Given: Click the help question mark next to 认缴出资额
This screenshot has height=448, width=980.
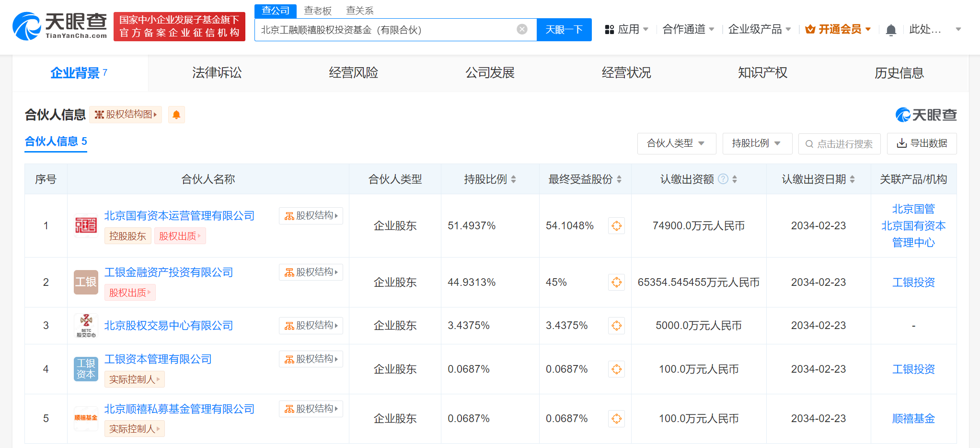Looking at the screenshot, I should [x=723, y=179].
